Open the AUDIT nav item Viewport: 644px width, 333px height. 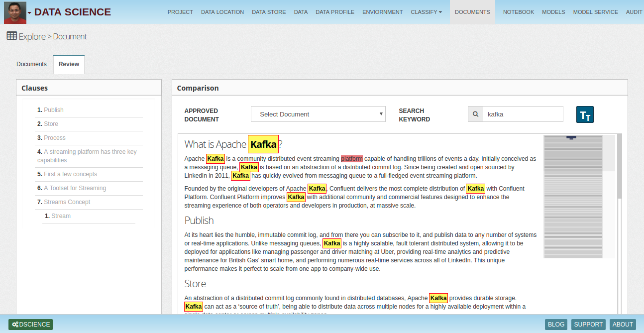[x=634, y=12]
